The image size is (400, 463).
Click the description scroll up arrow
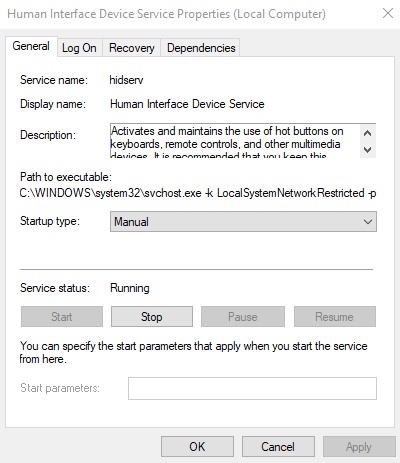pyautogui.click(x=368, y=133)
